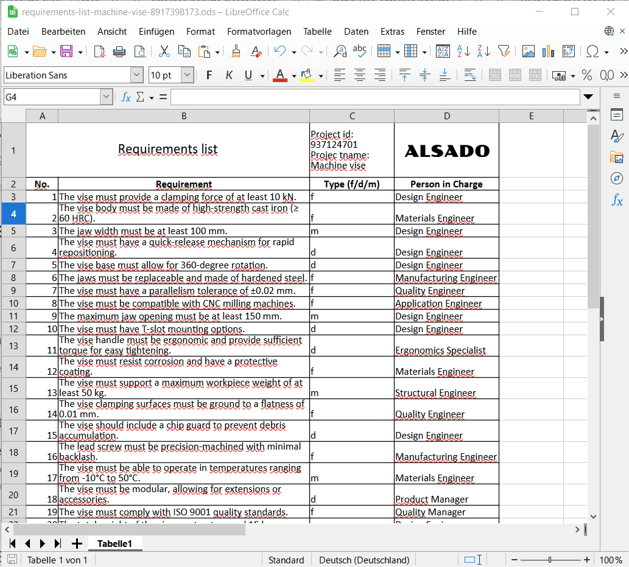Click the add new sheet plus button

76,544
